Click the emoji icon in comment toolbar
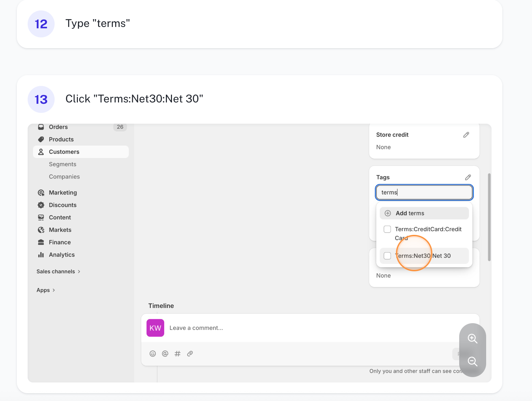532x401 pixels. click(153, 353)
